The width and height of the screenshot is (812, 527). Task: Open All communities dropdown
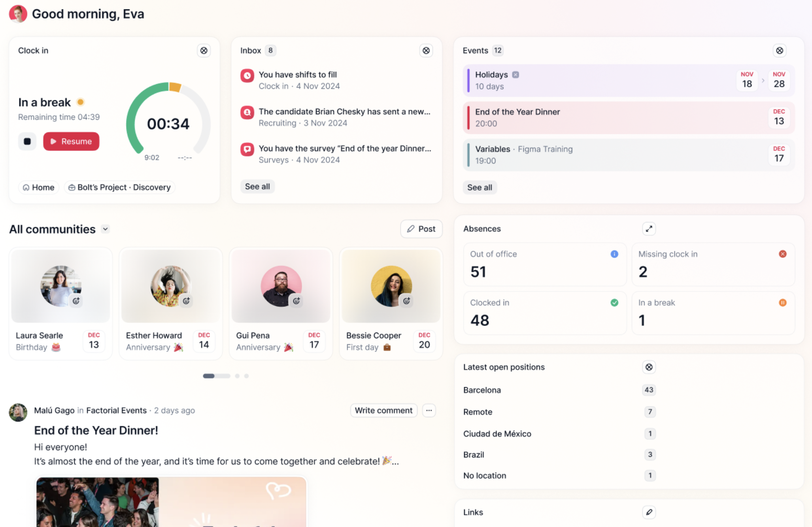(x=105, y=229)
